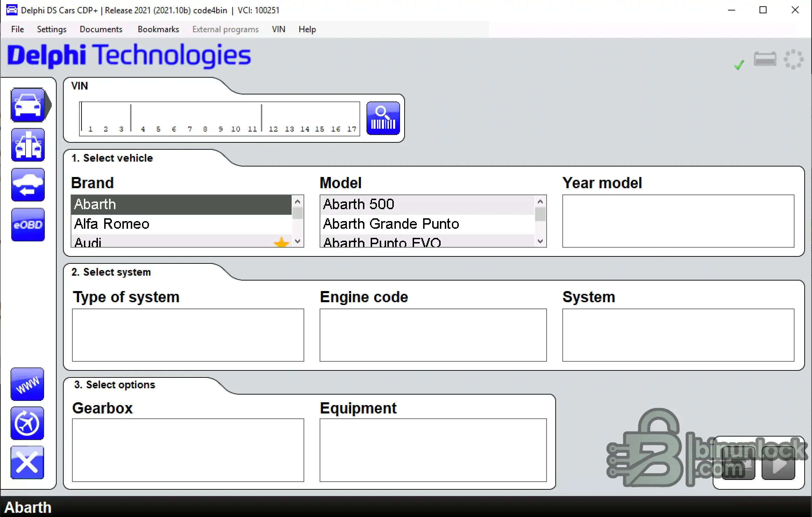
Task: Click the System list box
Action: click(x=678, y=335)
